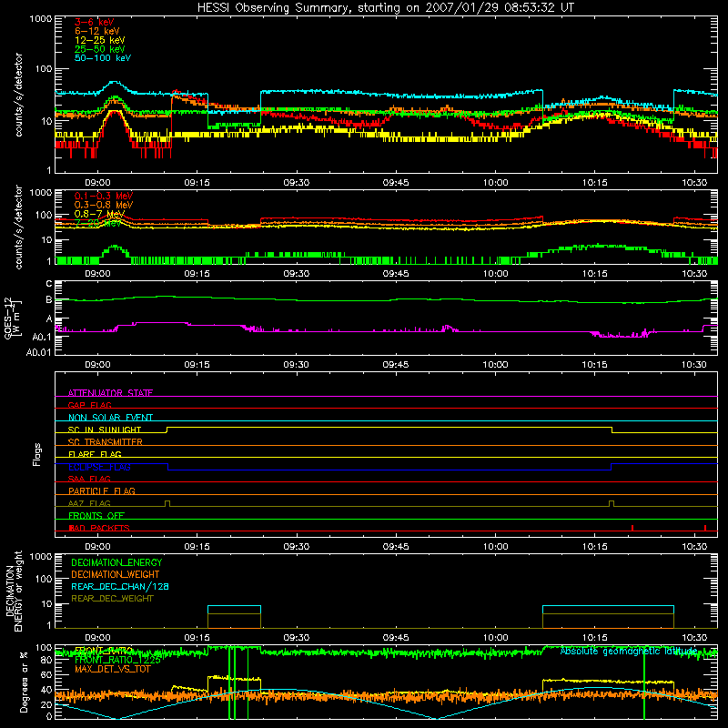The image size is (728, 728).
Task: Select the '6-12 keV' legend label
Action: coord(97,31)
